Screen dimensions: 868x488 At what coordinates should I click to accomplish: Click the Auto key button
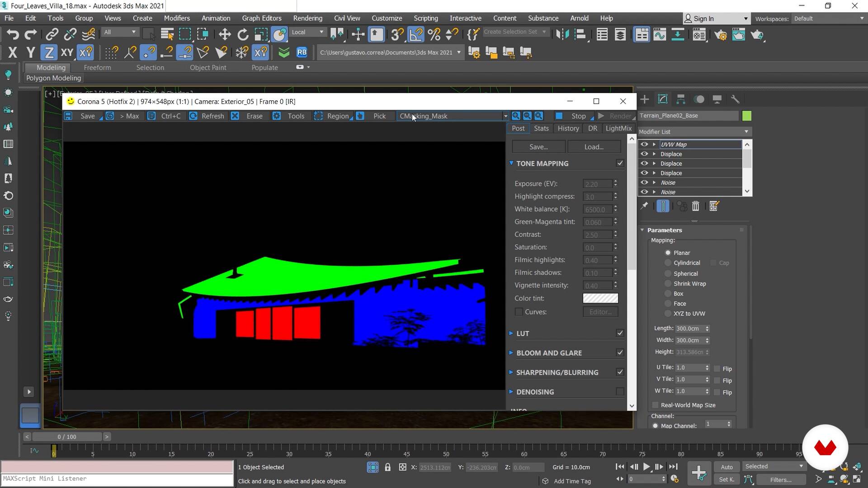point(726,467)
